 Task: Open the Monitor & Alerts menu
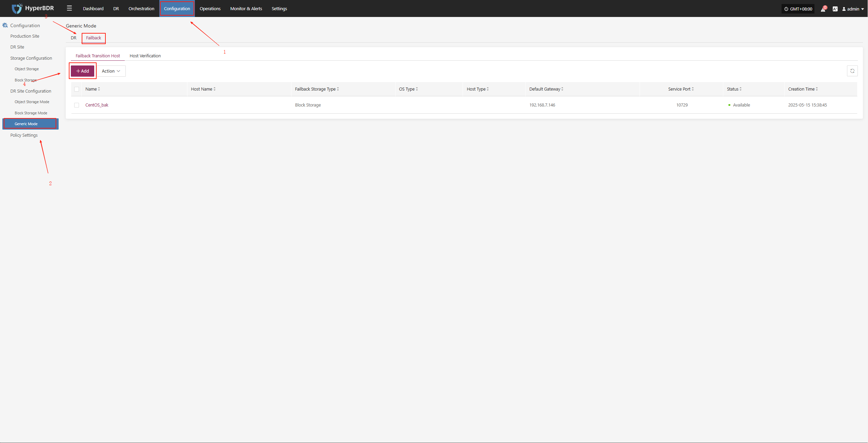click(x=246, y=8)
